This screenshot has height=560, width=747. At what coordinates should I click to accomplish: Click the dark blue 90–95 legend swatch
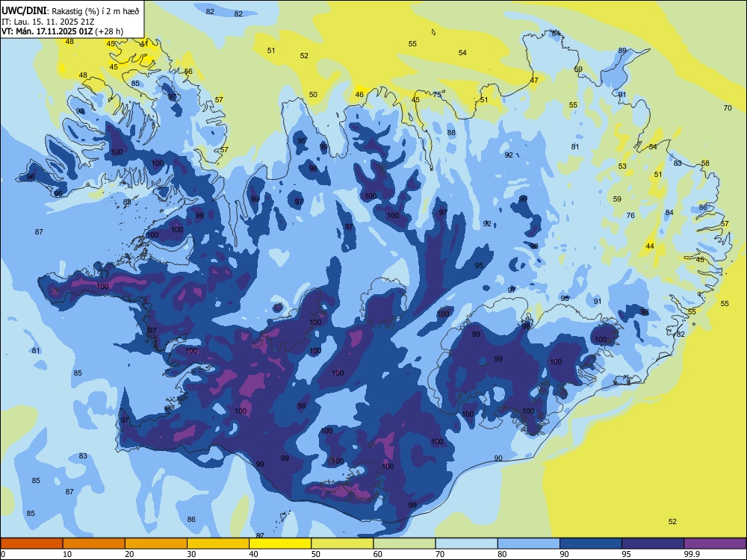(591, 544)
